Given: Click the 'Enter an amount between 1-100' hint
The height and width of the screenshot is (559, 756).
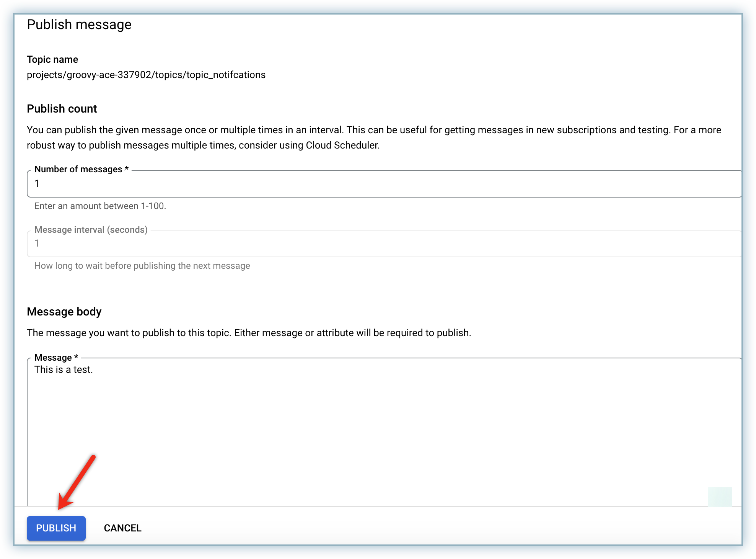Looking at the screenshot, I should [100, 206].
